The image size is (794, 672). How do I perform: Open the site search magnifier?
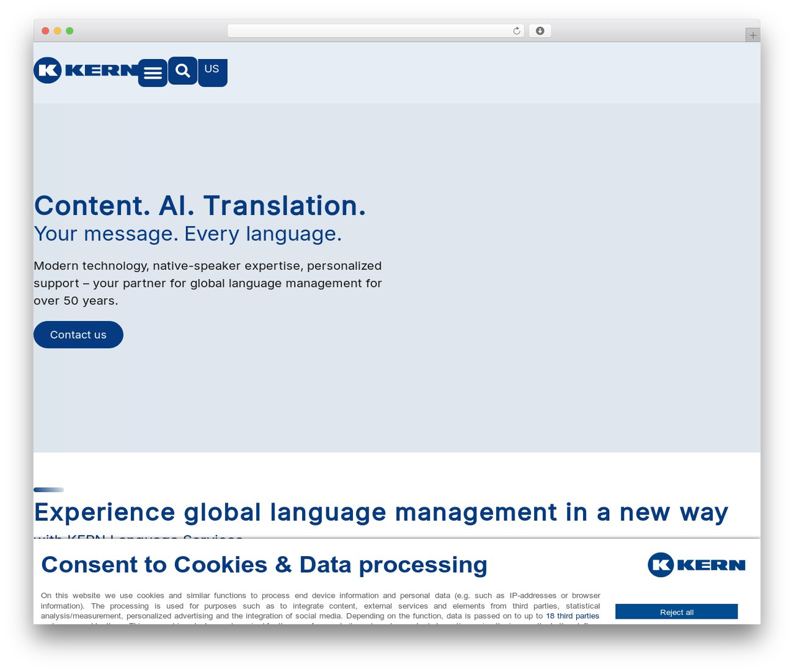pos(183,70)
